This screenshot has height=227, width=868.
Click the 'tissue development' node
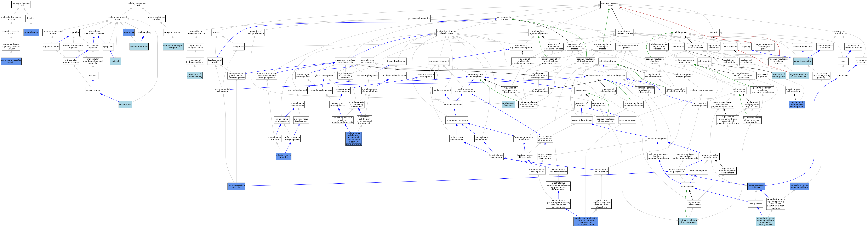click(x=397, y=61)
